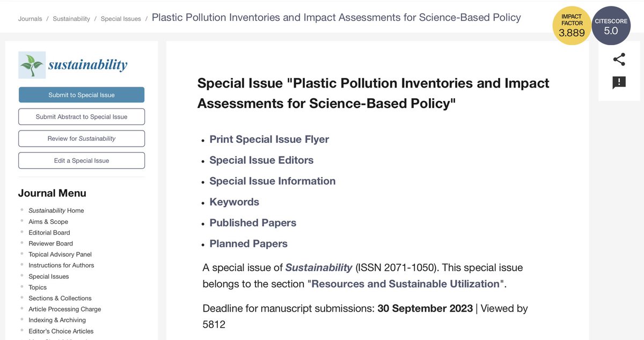Jump to Published Papers section
Viewport: 644px width, 340px height.
click(x=253, y=222)
